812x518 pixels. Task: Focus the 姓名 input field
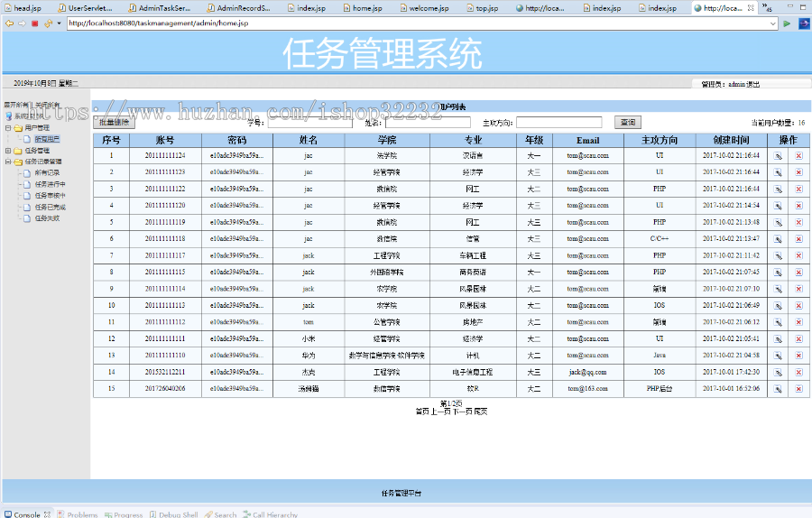[x=428, y=122]
